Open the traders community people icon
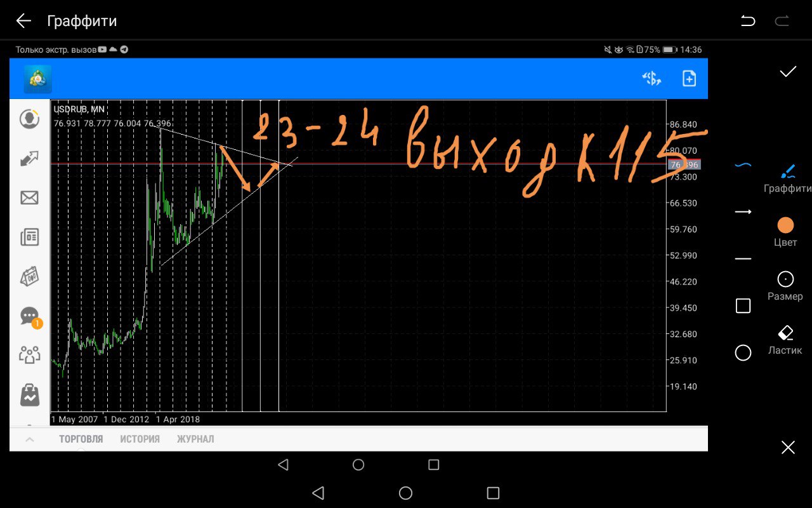The image size is (812, 508). click(x=29, y=354)
